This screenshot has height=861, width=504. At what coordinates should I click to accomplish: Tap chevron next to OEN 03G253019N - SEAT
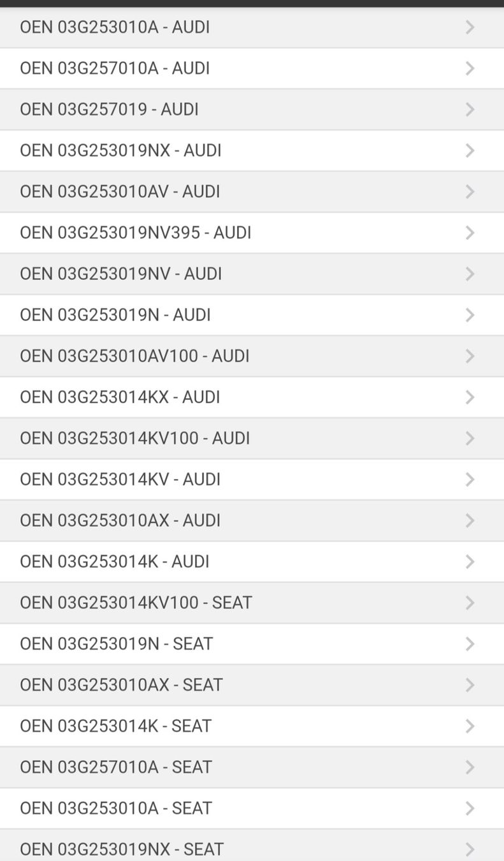pyautogui.click(x=470, y=644)
